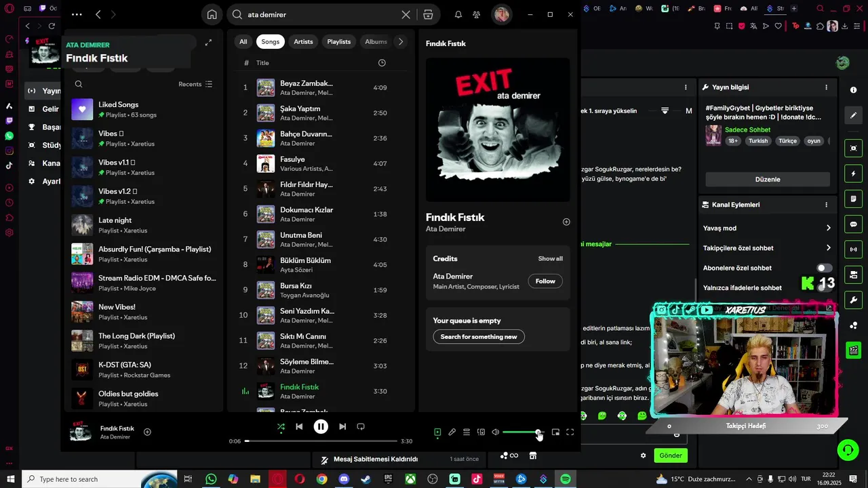
Task: Select the Playlists filter chip
Action: 339,41
